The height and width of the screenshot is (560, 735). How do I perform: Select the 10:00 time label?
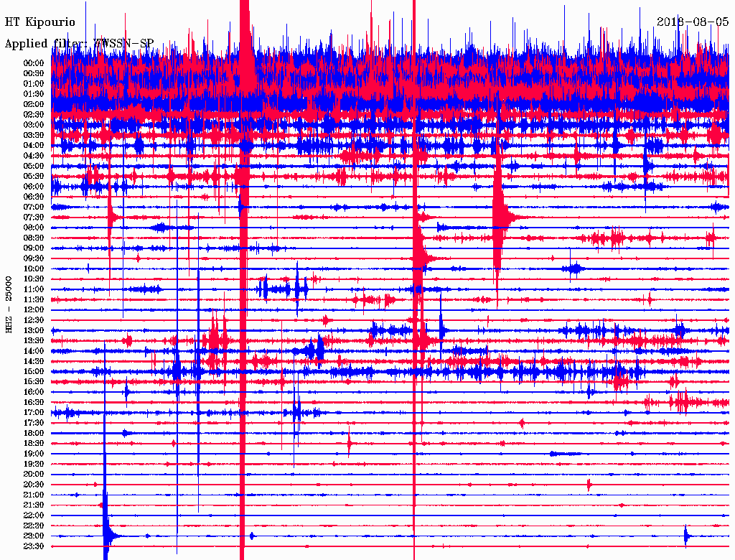coord(34,269)
